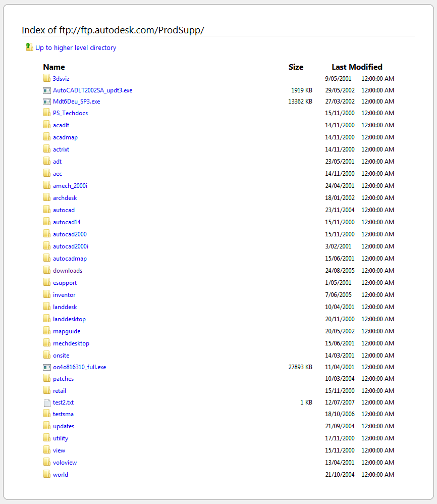Open the acadlt folder link
The height and width of the screenshot is (504, 437).
pyautogui.click(x=61, y=125)
